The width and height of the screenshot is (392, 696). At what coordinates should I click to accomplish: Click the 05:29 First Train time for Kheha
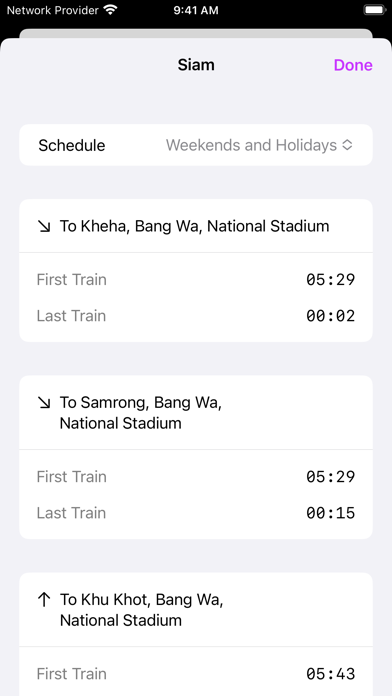330,280
